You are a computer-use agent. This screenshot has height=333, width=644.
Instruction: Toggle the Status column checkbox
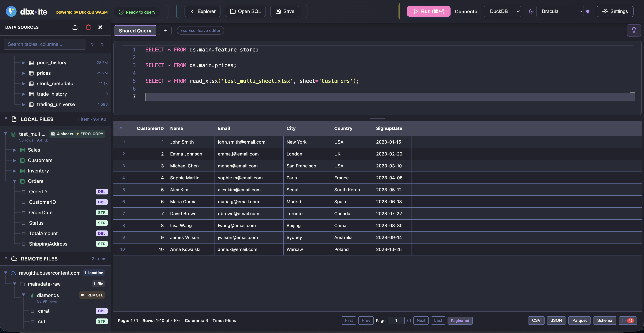click(x=24, y=223)
